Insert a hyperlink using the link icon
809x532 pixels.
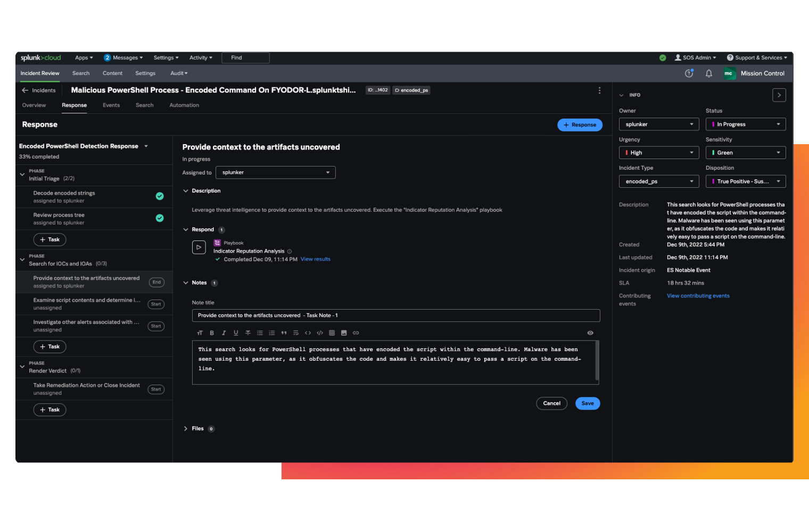click(x=356, y=332)
